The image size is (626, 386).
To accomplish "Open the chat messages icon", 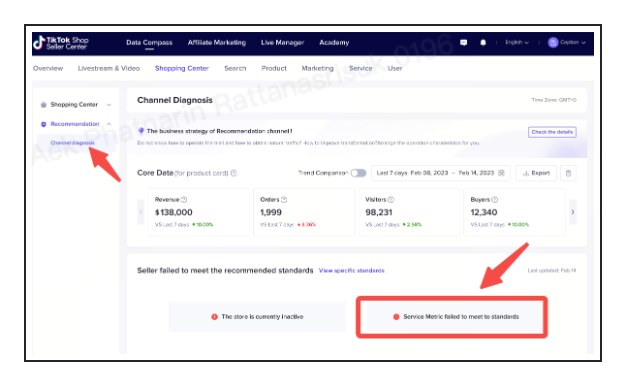I will coord(464,42).
